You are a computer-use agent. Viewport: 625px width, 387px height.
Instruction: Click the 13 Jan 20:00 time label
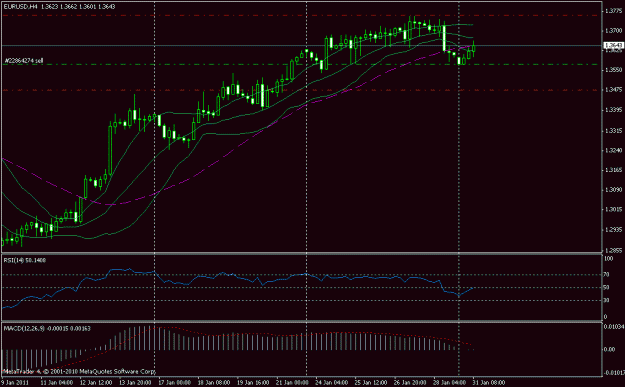(x=135, y=383)
